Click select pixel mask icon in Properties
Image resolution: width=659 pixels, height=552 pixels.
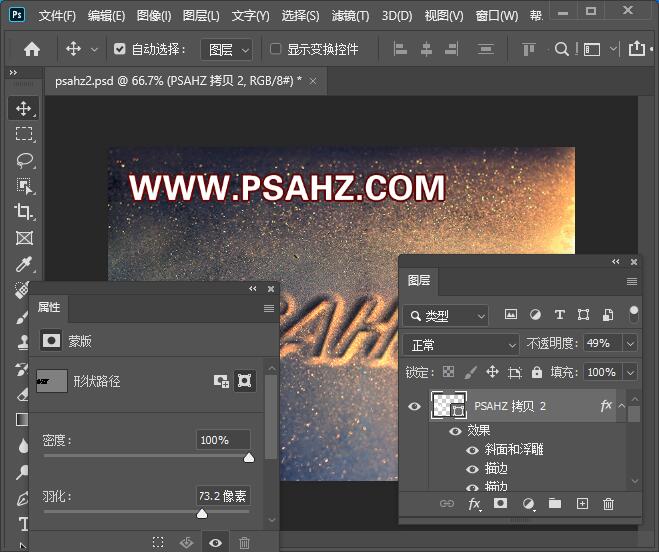[x=221, y=381]
